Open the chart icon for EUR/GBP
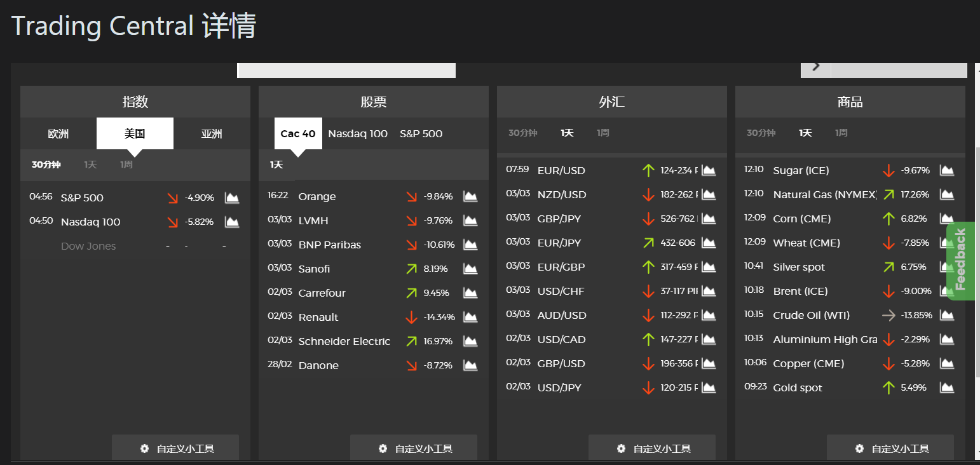980x465 pixels. 709,267
